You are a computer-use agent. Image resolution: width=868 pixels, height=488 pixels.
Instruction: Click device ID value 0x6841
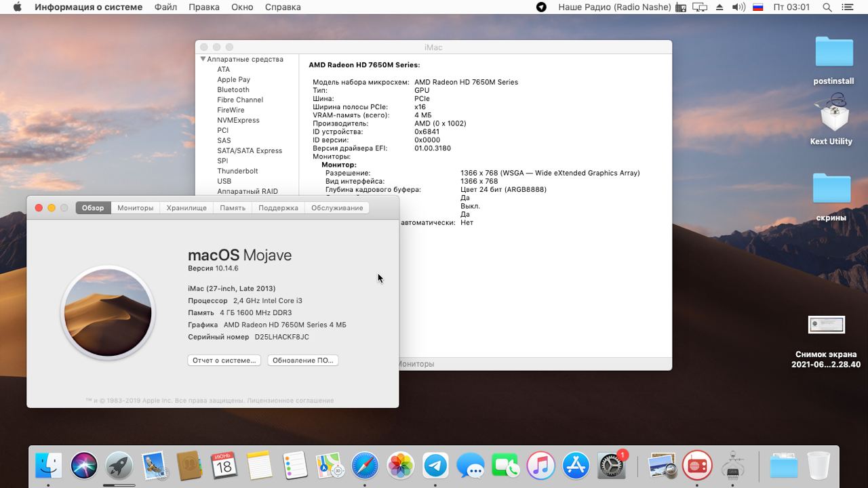coord(427,131)
